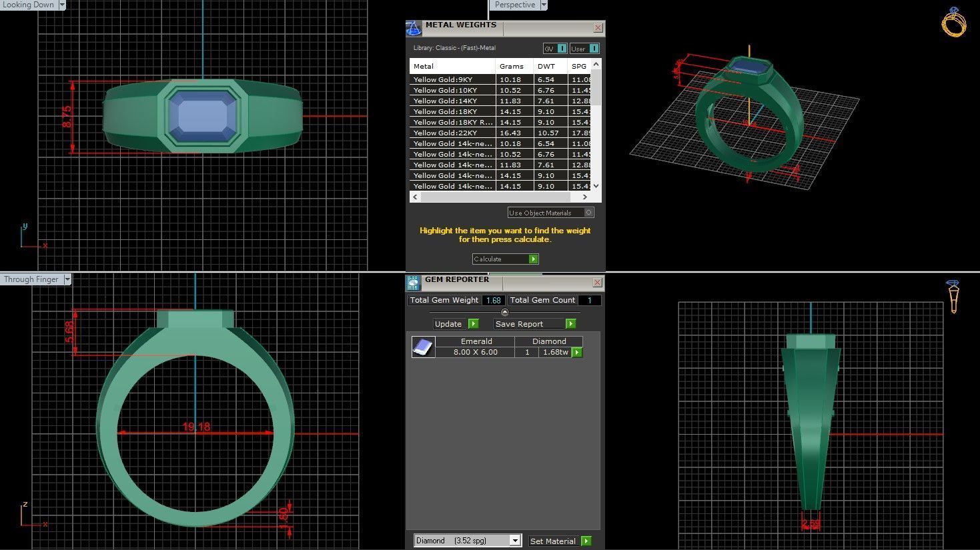Click the ring side-view icon in bottom-right viewport
The image size is (980, 550).
pyautogui.click(x=953, y=297)
